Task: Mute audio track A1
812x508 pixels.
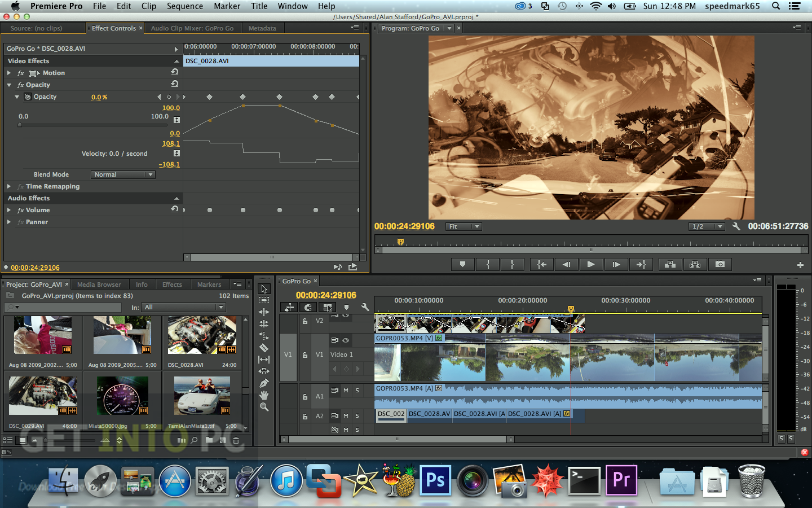Action: pyautogui.click(x=346, y=390)
